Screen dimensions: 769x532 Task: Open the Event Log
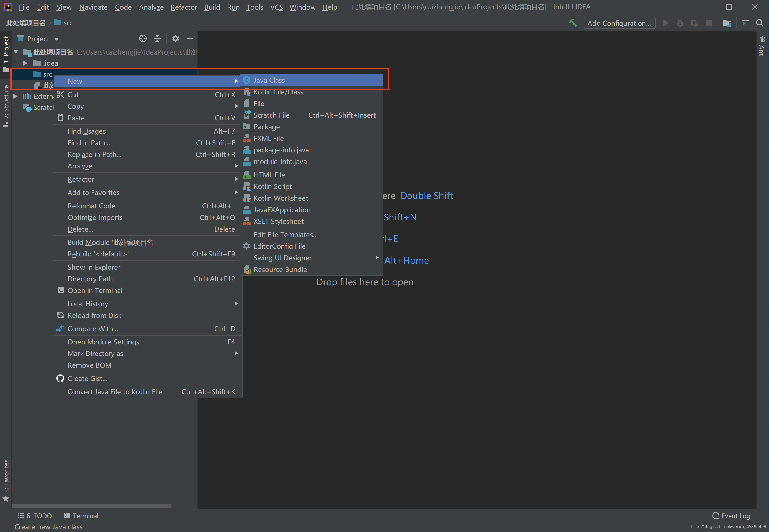[x=731, y=516]
